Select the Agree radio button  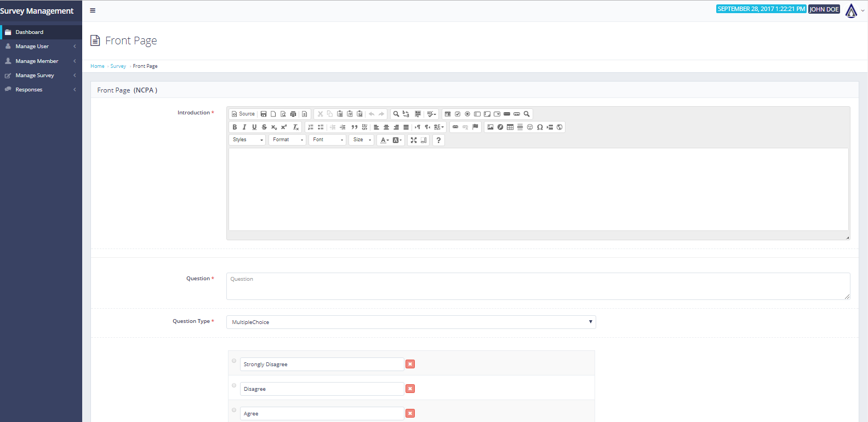234,410
